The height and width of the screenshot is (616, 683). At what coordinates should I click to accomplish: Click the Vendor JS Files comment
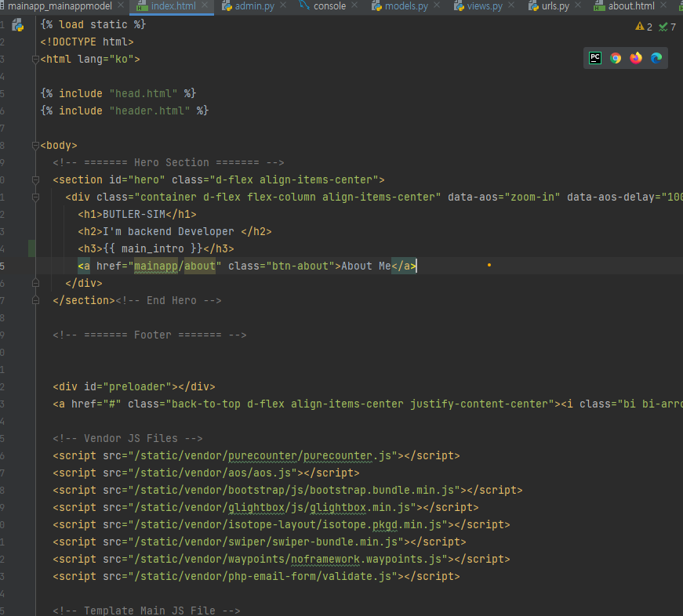click(128, 438)
